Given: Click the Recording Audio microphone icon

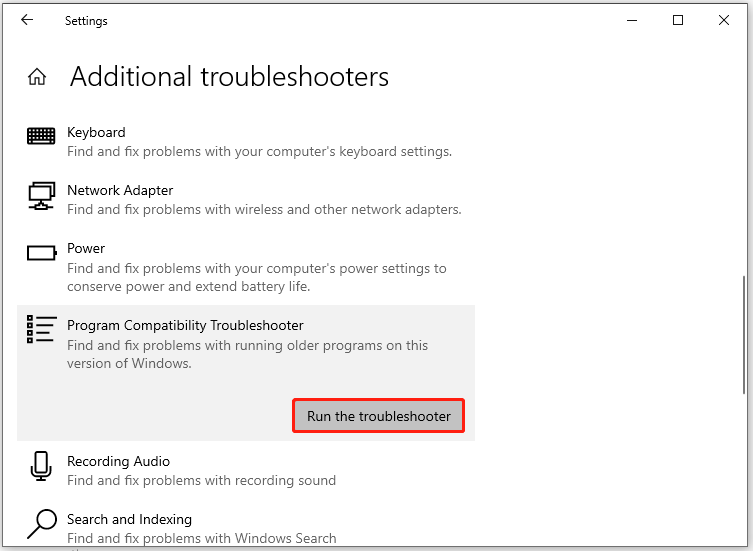Looking at the screenshot, I should (41, 466).
